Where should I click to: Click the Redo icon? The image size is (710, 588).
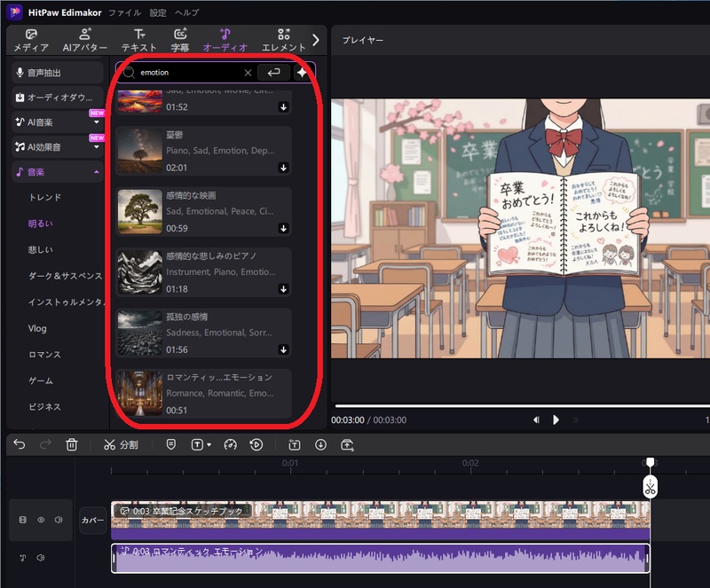pos(43,444)
